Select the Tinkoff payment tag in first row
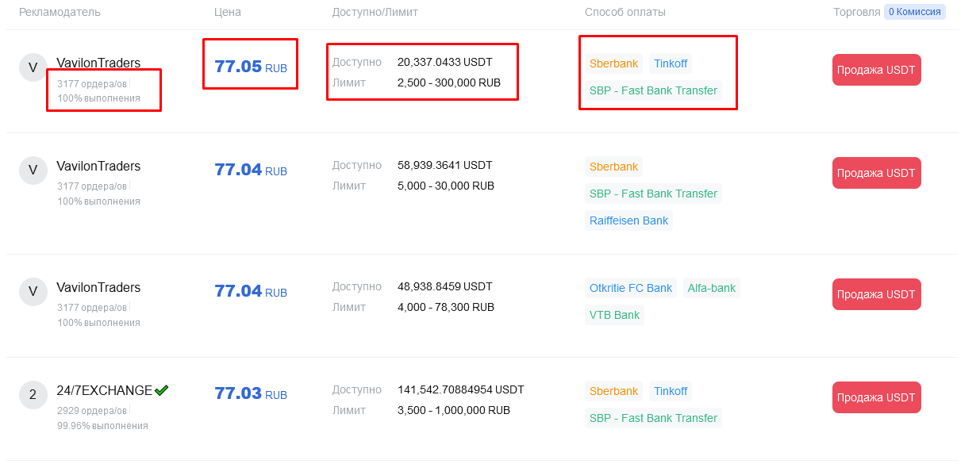Viewport: 980px width, 464px height. (x=671, y=63)
